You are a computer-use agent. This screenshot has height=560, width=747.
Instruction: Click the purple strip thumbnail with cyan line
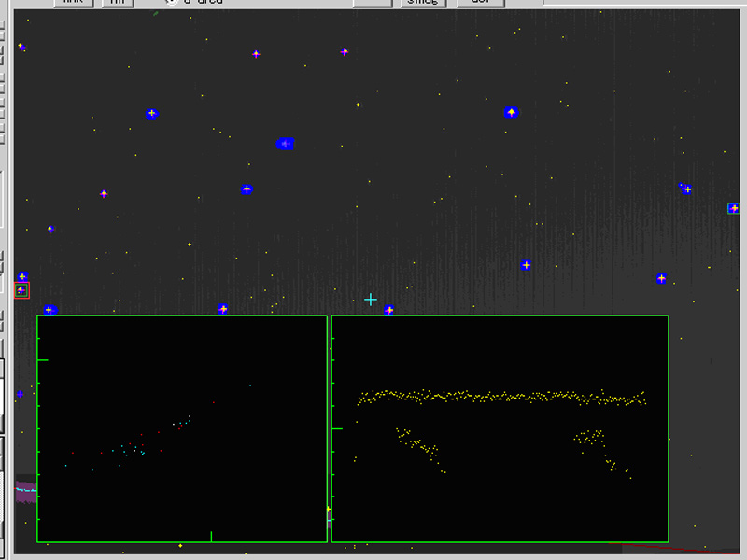[26, 490]
